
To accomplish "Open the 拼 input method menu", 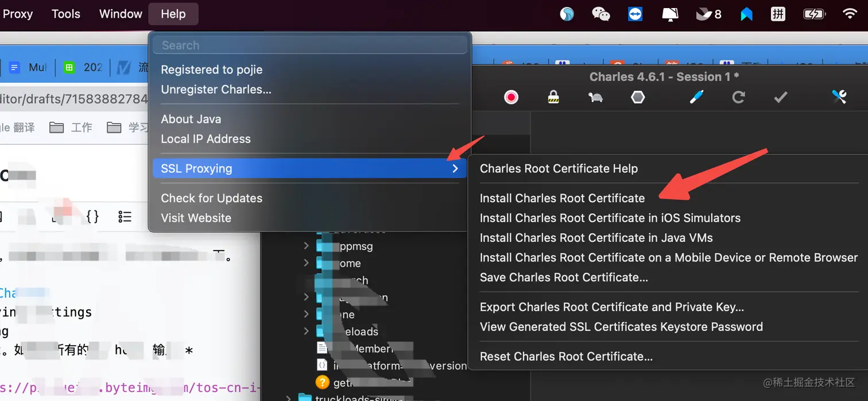I will pos(778,14).
